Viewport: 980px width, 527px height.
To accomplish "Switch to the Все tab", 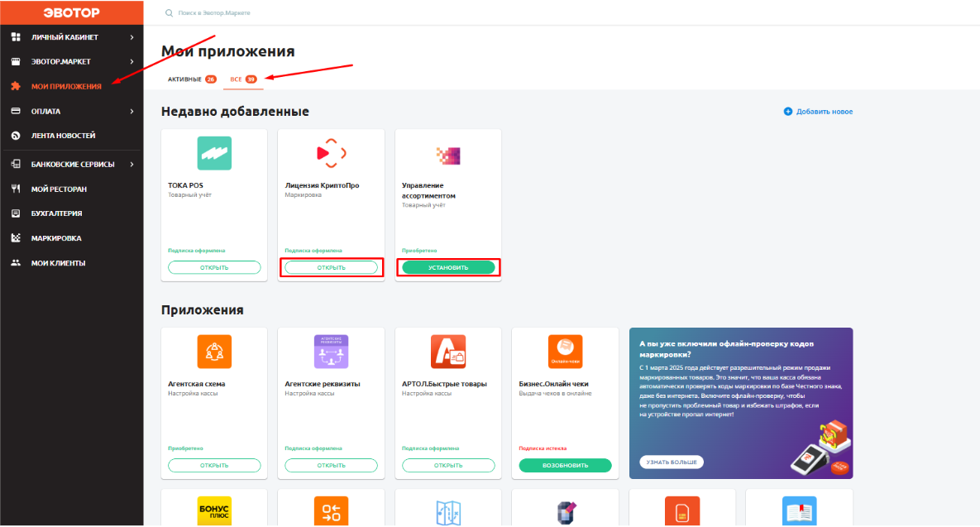I will click(x=243, y=79).
